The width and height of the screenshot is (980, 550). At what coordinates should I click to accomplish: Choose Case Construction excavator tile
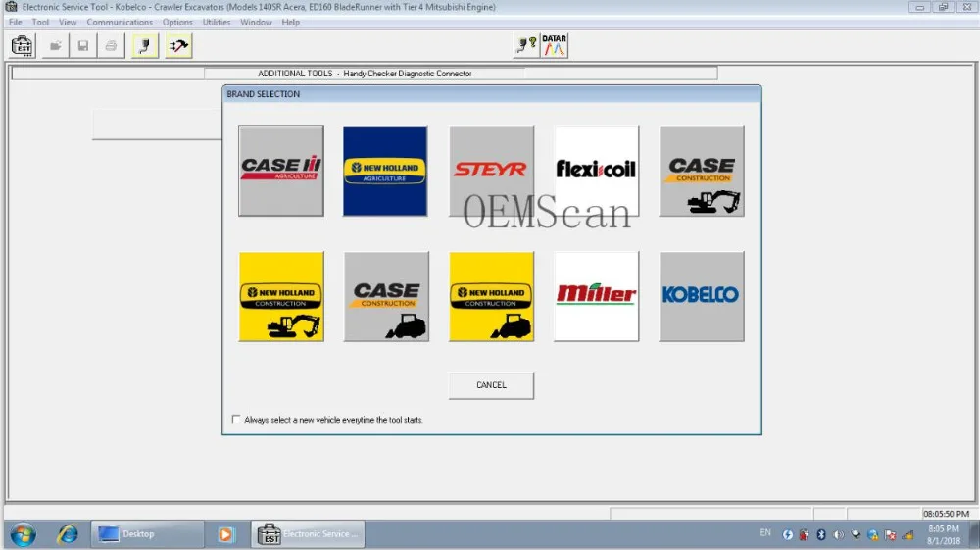(702, 172)
